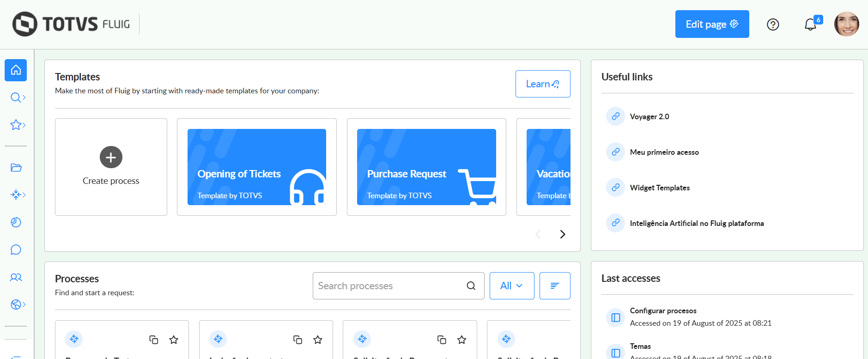Open the documents folder icon
This screenshot has width=868, height=359.
coord(16,168)
